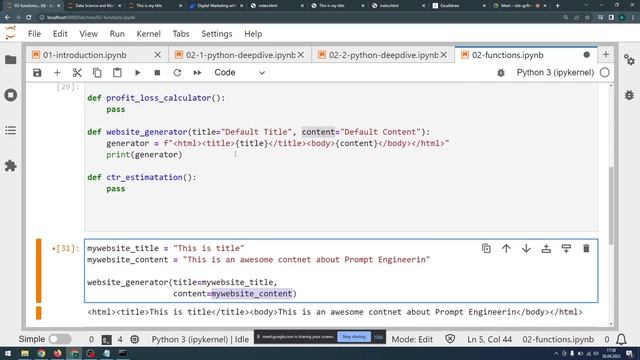
Task: Open notifications with the bell icon
Action: [621, 340]
